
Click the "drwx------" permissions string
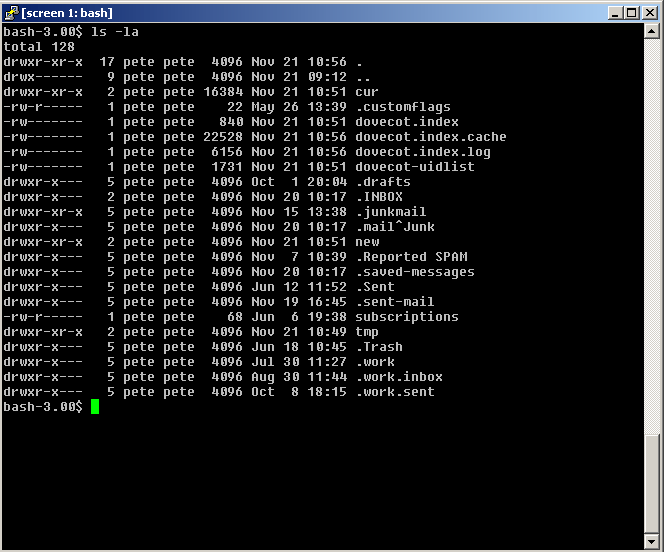pyautogui.click(x=43, y=77)
